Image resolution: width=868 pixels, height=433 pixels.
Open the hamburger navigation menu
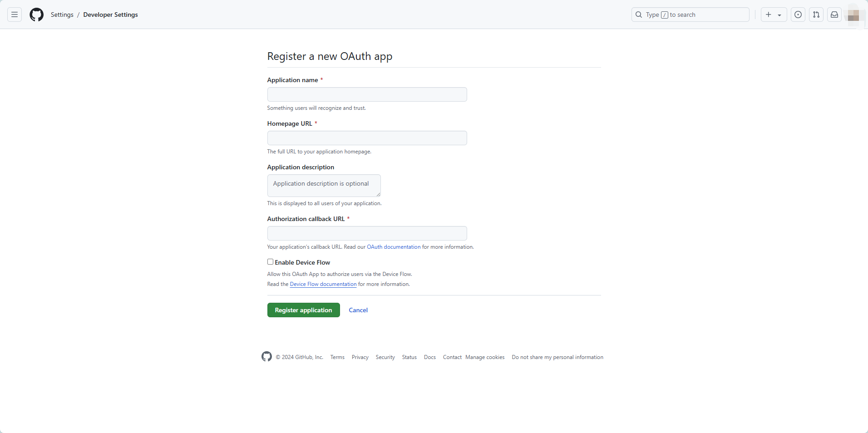(15, 15)
